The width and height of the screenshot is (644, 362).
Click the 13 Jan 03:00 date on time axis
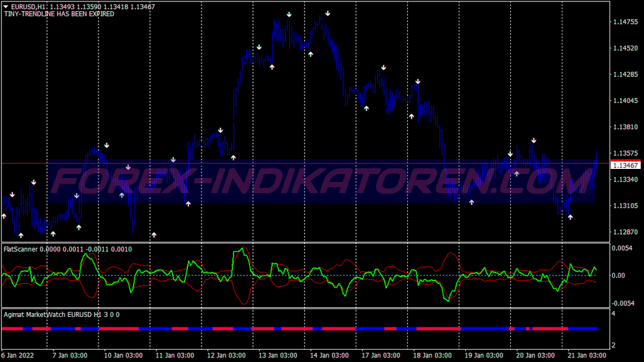pos(279,355)
